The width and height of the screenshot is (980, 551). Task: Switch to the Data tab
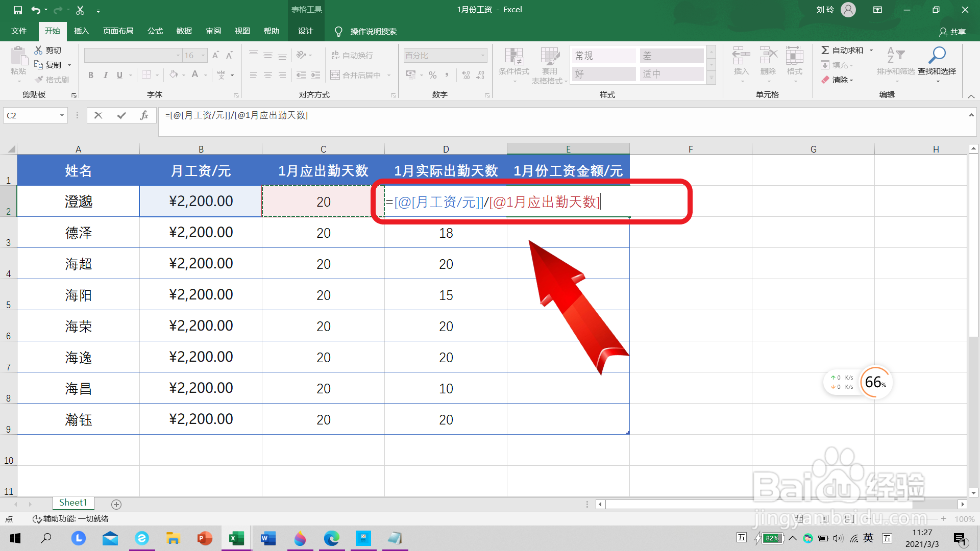pos(184,31)
